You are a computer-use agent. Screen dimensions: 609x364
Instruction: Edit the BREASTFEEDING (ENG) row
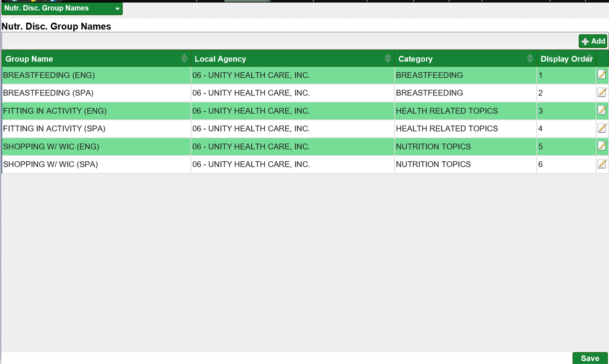(602, 75)
